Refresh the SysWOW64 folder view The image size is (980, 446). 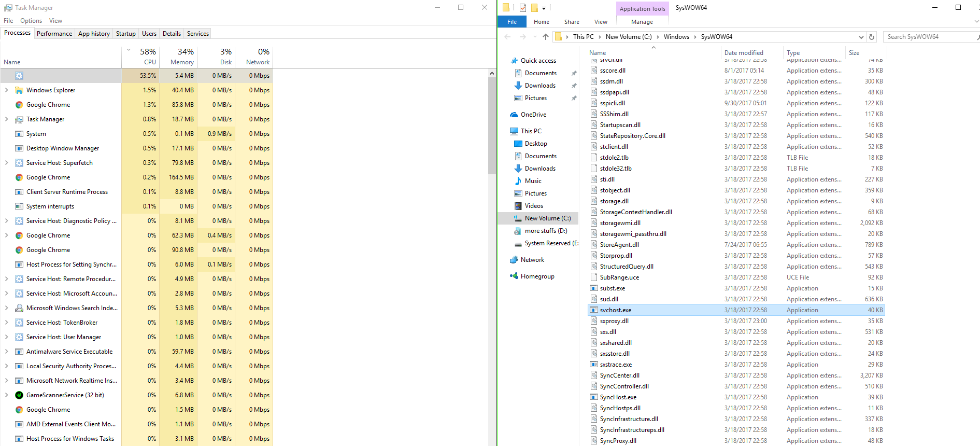pyautogui.click(x=872, y=37)
